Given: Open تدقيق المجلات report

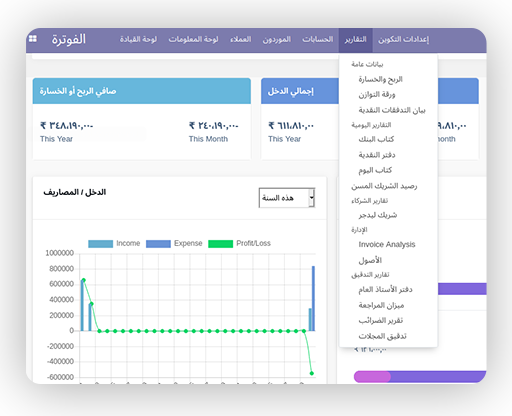Looking at the screenshot, I should coord(383,336).
